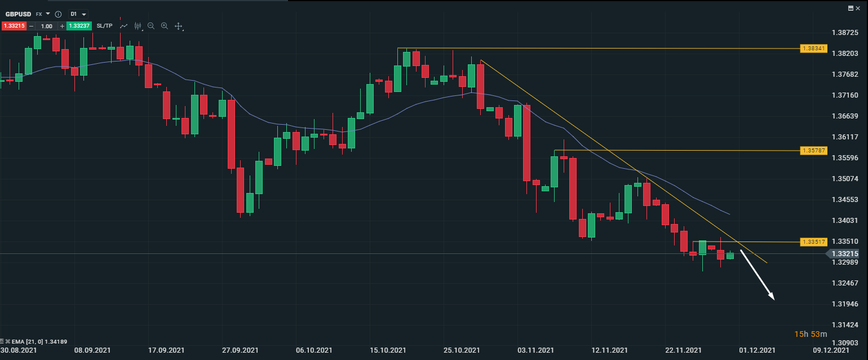Detach the chart panel icon
This screenshot has height=360, width=868.
851,7
